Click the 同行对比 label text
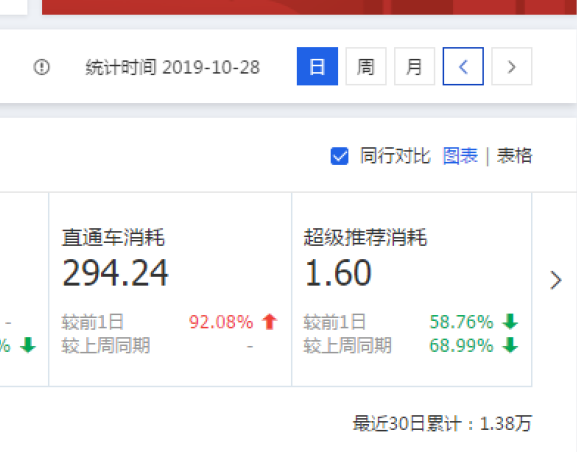 tap(395, 156)
